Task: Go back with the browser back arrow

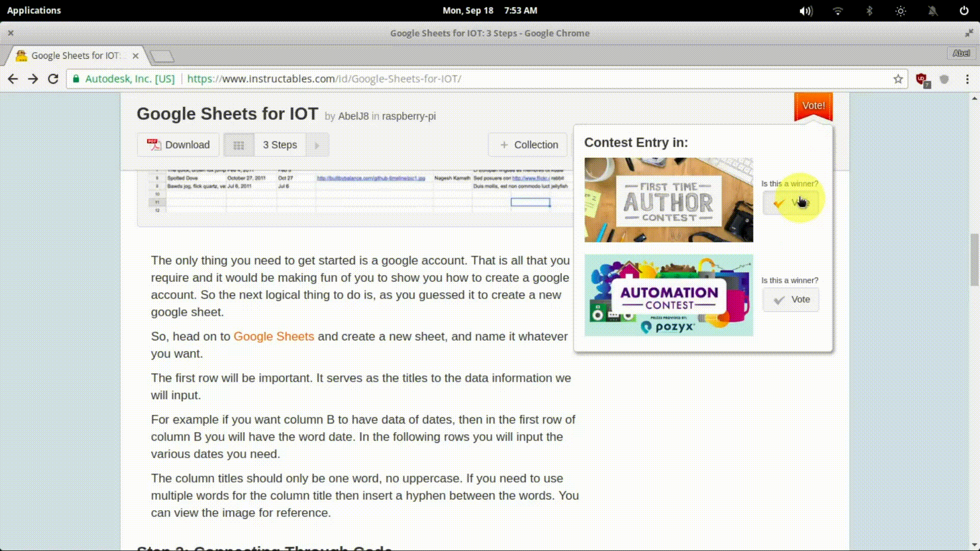Action: [13, 79]
